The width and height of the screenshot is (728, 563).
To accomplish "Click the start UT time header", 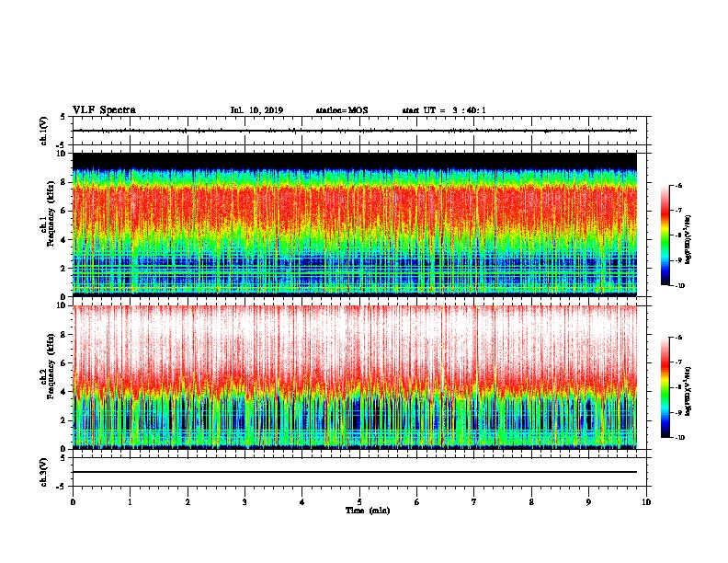I will pyautogui.click(x=444, y=110).
